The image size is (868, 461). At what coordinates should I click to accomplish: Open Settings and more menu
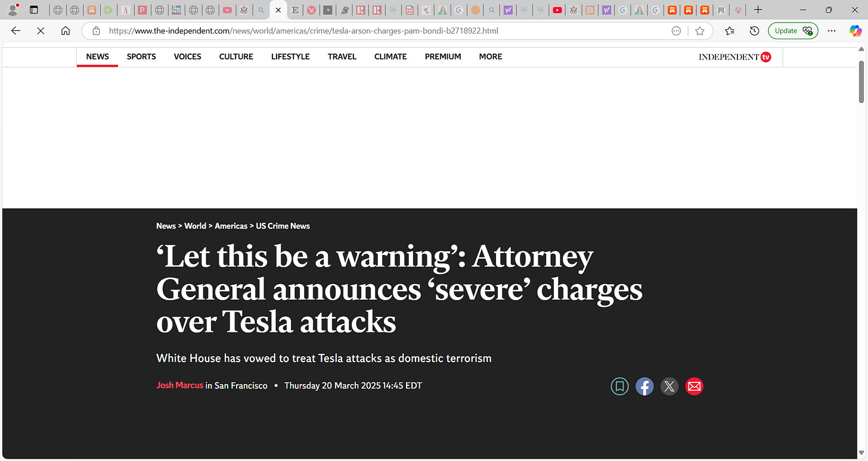tap(832, 31)
